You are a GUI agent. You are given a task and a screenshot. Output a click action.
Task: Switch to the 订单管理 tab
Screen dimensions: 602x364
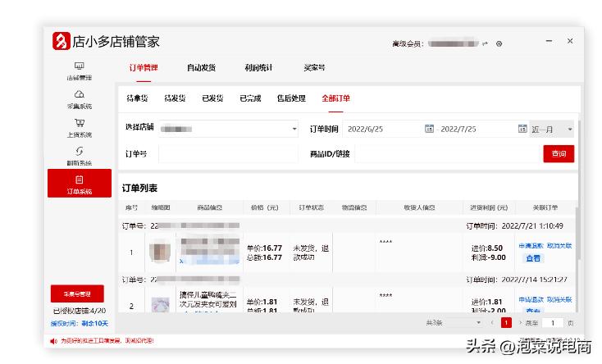[x=144, y=67]
